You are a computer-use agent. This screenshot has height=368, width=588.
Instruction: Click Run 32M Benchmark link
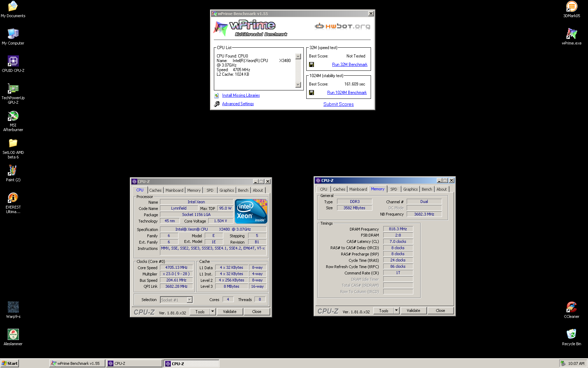350,64
